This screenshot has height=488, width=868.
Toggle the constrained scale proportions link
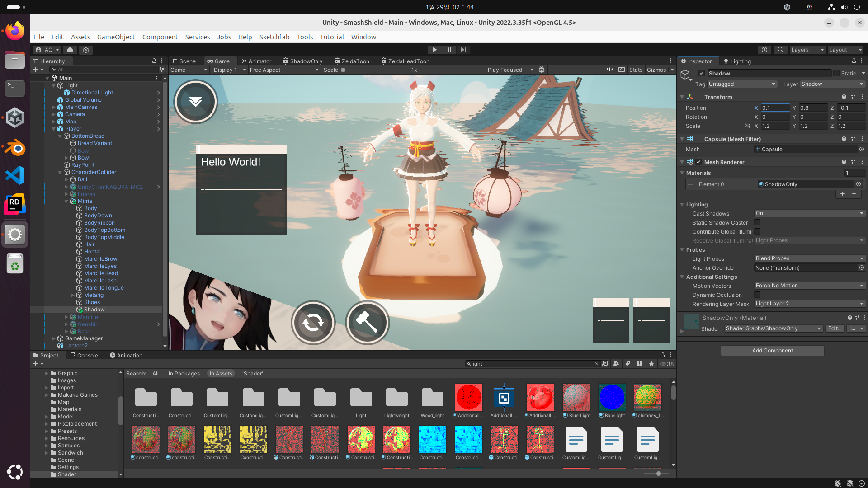(747, 126)
